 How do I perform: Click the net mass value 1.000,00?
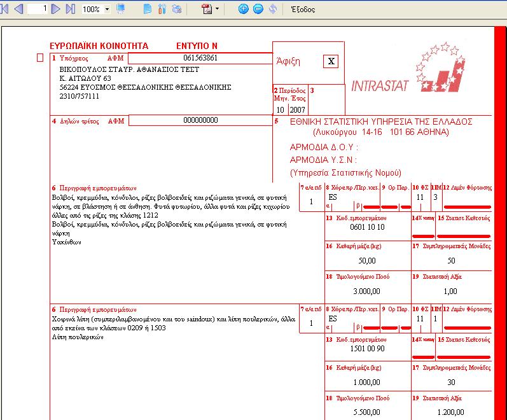coord(366,382)
